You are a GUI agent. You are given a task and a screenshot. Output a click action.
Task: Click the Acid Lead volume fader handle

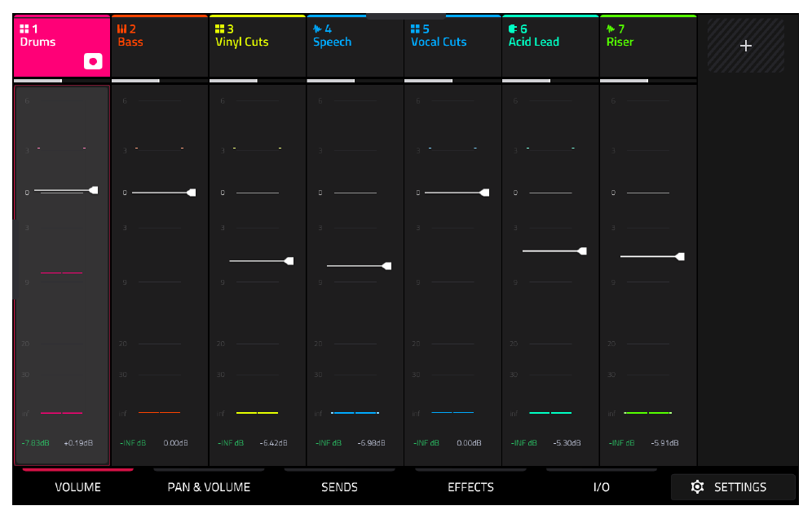point(582,251)
